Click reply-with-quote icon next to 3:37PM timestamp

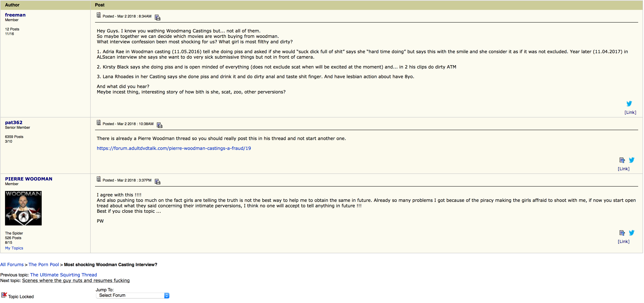157,182
